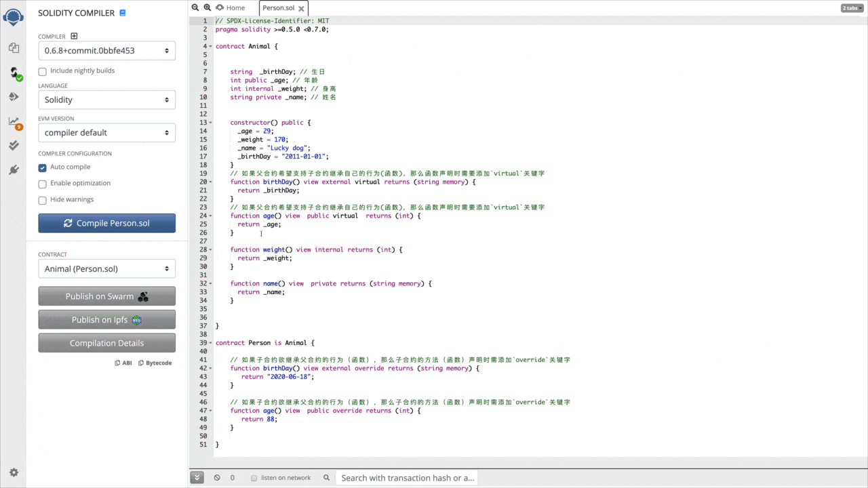Open Compilation Details

(107, 343)
